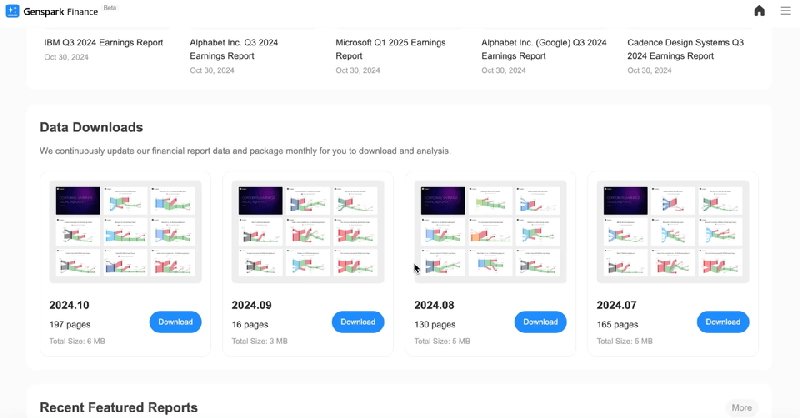This screenshot has height=418, width=800.
Task: Open the 2024.07 report preview thumbnail
Action: pyautogui.click(x=672, y=232)
